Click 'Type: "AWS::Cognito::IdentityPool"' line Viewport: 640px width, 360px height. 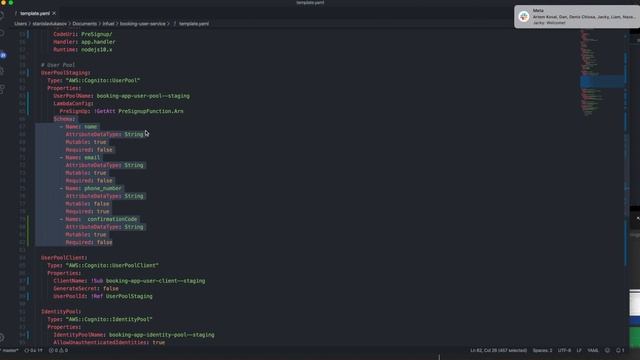point(100,319)
